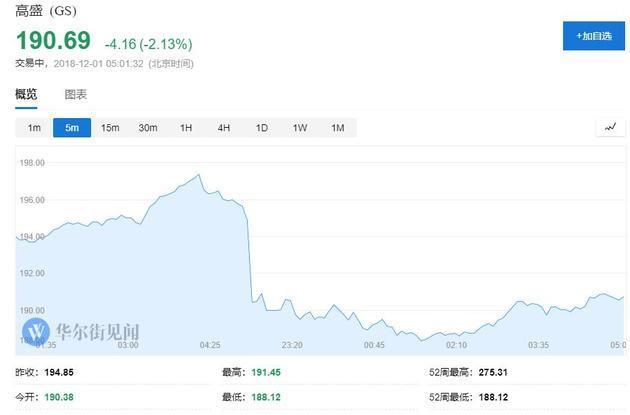630x415 pixels.
Task: Click the 04:25 time axis label
Action: pos(210,345)
